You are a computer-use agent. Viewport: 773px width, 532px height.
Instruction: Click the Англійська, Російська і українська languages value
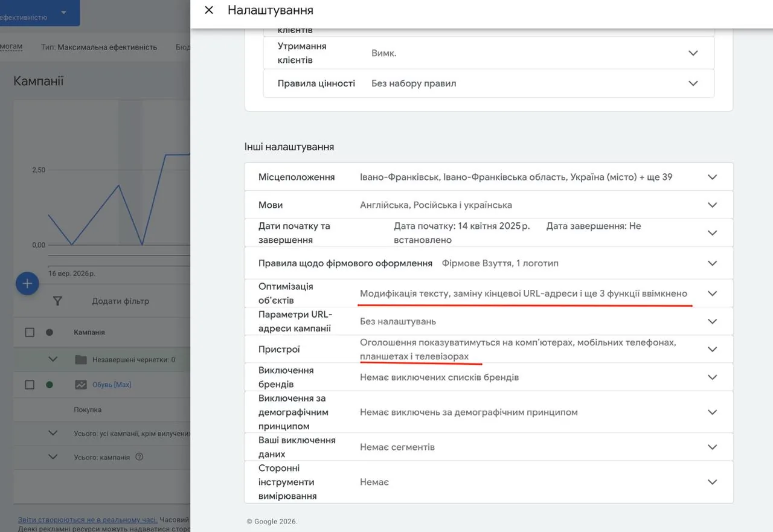click(436, 205)
